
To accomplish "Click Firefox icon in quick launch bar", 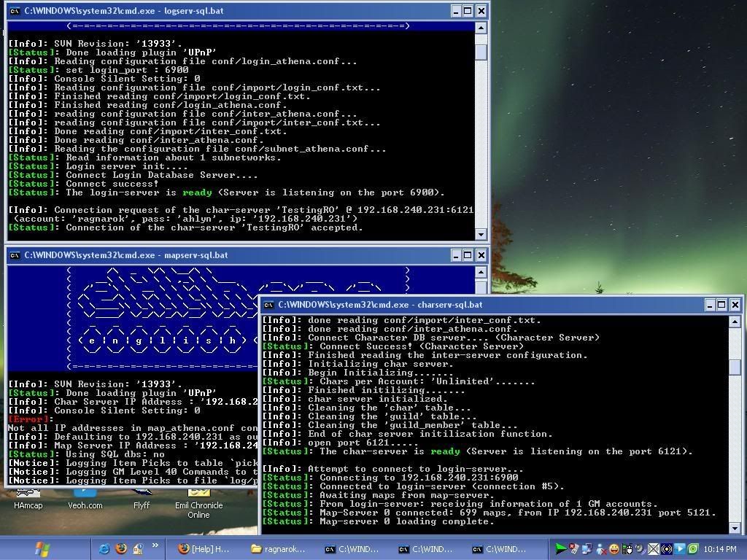I will (x=121, y=548).
